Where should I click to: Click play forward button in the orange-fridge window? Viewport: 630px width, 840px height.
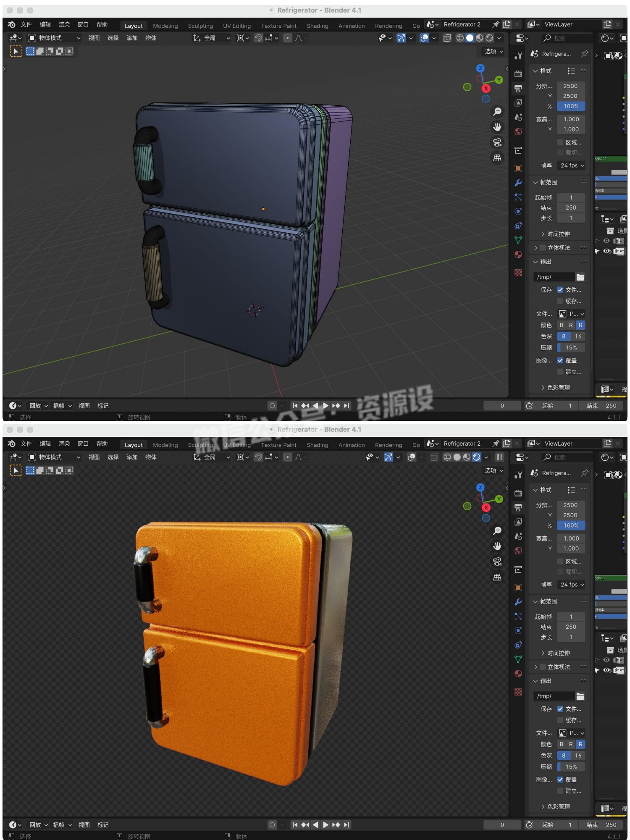(325, 824)
